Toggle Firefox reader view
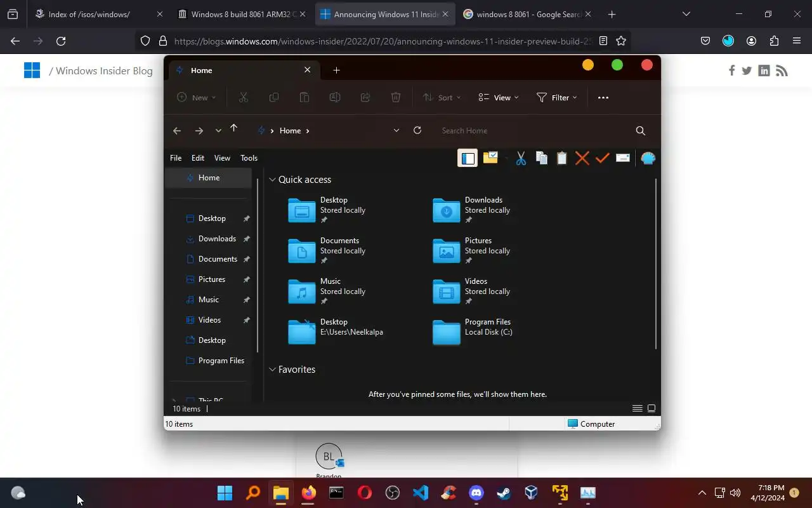The image size is (812, 508). [603, 41]
